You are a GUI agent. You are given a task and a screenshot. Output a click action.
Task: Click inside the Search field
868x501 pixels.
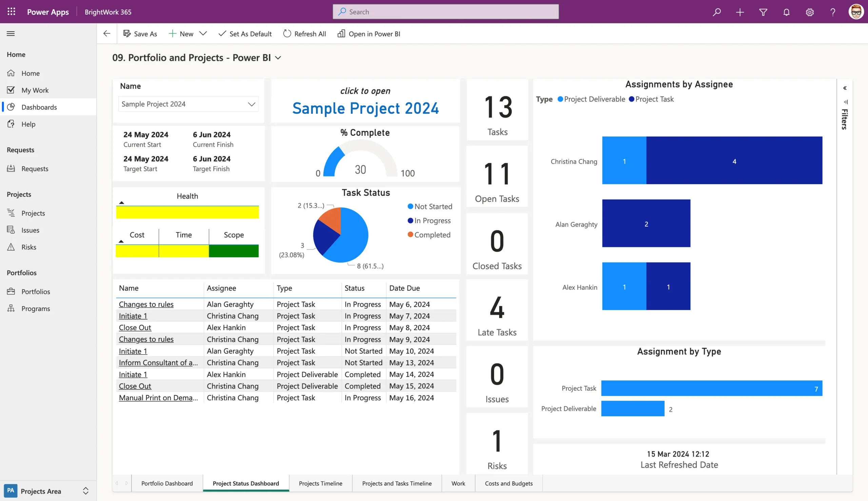click(x=445, y=12)
